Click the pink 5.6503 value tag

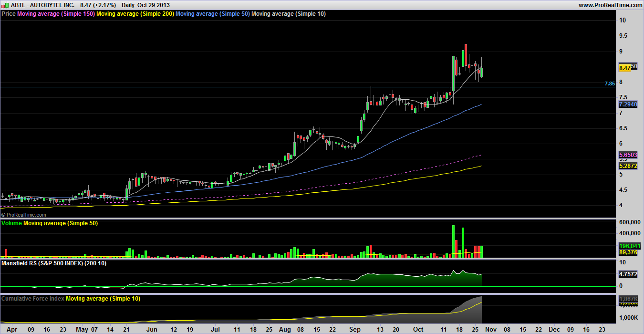628,155
